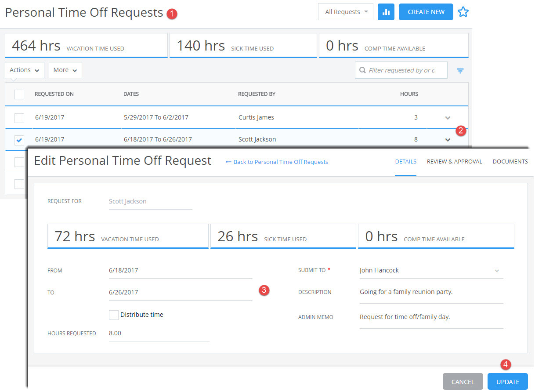Switch to the REVIEW & APPROVAL tab
Viewport: 535px width, 392px height.
[454, 161]
